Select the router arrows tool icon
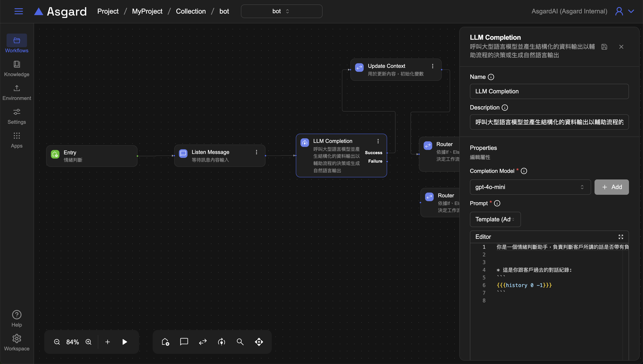This screenshot has height=364, width=643. pyautogui.click(x=203, y=342)
